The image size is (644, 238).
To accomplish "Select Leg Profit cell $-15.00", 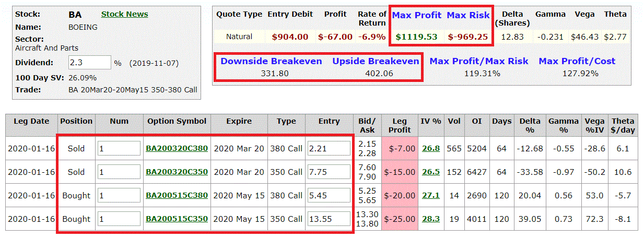I will coord(400,172).
